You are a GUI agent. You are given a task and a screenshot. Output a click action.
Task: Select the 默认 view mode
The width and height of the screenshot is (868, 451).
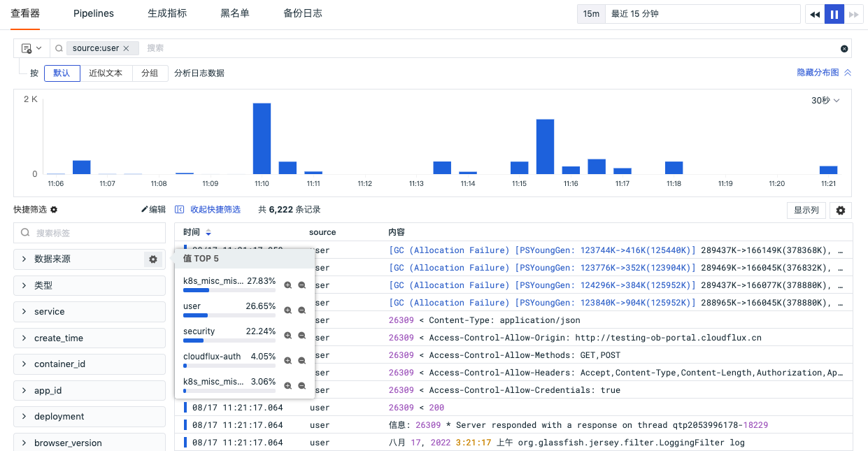tap(62, 73)
